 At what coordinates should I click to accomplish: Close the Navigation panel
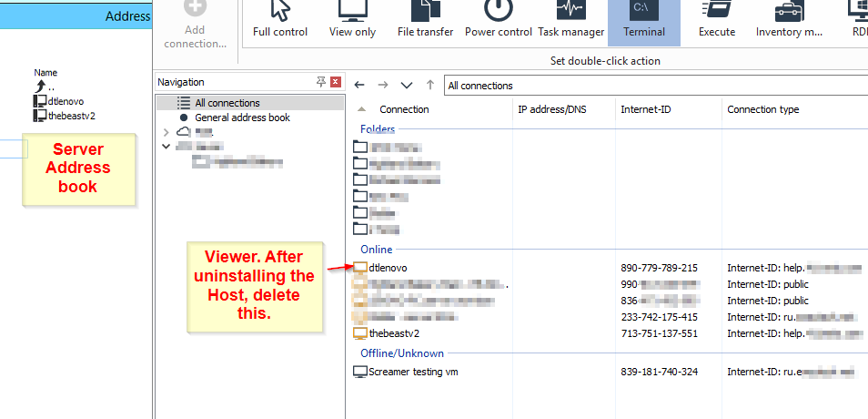336,82
